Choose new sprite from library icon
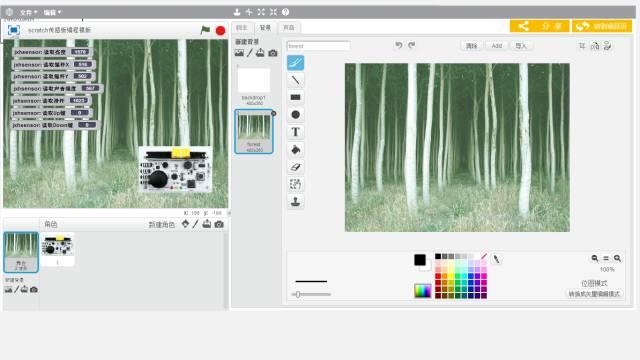Screen dimensions: 640x360 coord(185,224)
